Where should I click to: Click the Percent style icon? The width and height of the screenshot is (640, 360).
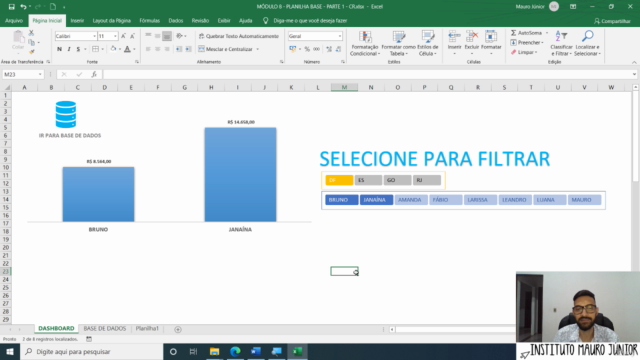pyautogui.click(x=307, y=49)
